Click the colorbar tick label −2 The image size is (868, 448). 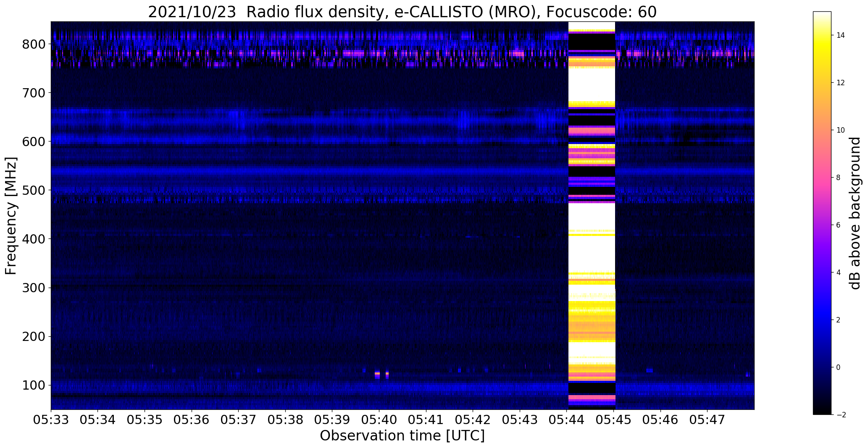(841, 415)
